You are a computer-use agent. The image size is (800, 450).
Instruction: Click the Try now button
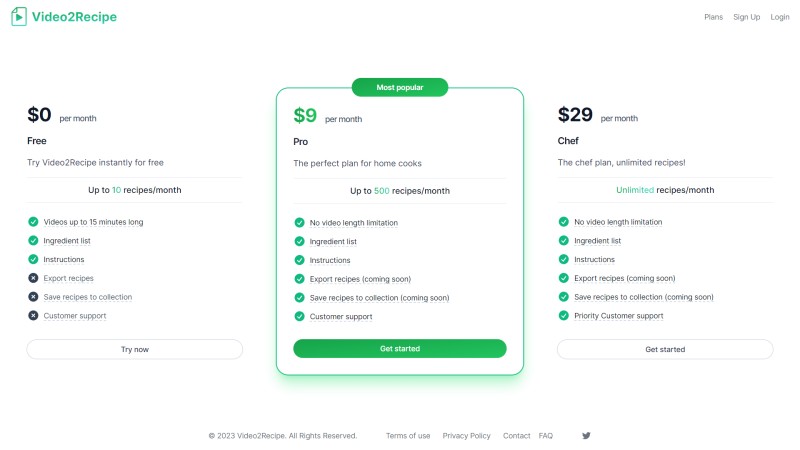click(135, 349)
